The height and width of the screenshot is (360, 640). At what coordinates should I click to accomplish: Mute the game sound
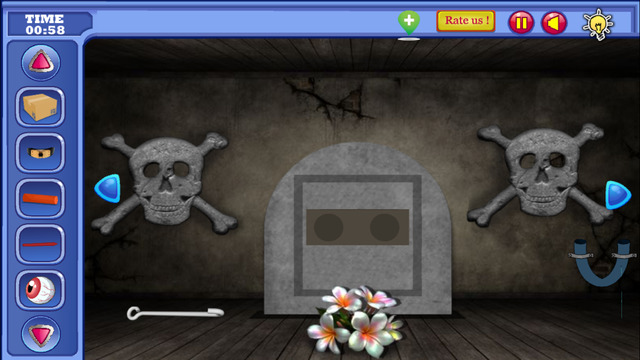[x=554, y=22]
